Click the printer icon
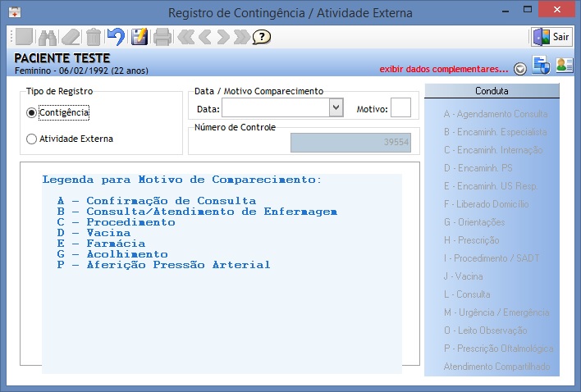Screen dimensions: 581x392 click(162, 37)
